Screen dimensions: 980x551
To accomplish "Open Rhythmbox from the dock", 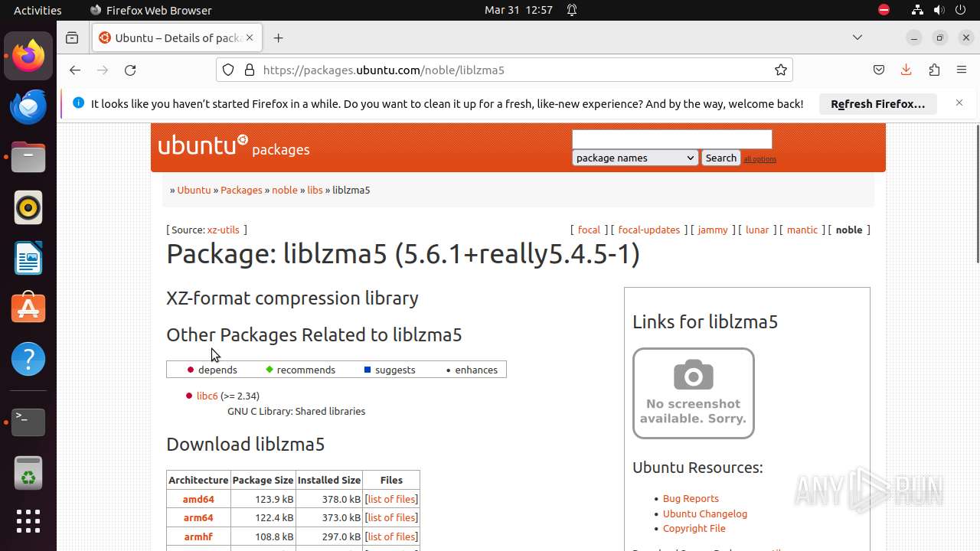I will (28, 208).
